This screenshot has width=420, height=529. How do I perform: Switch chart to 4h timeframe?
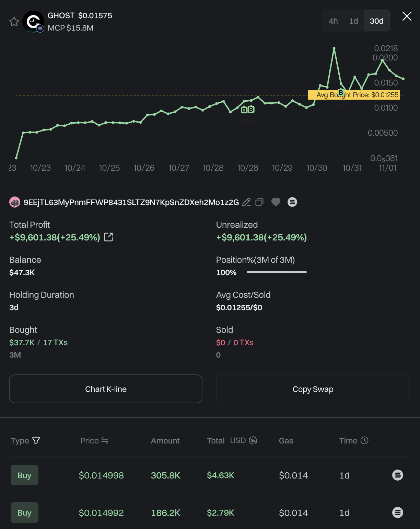(x=333, y=21)
